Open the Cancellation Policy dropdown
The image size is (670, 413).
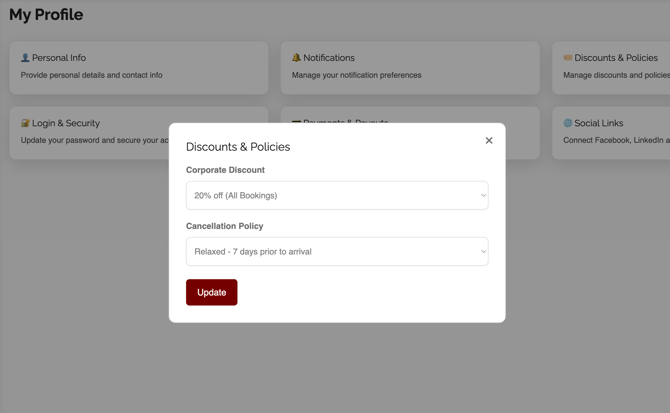coord(336,251)
